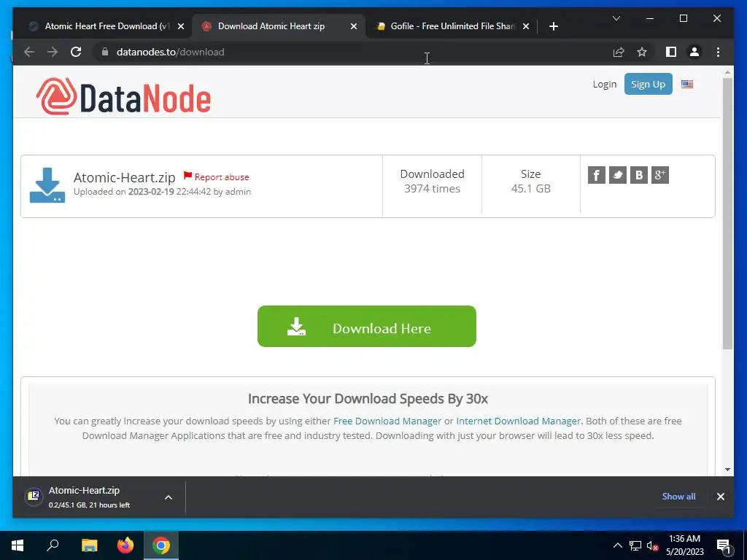This screenshot has height=560, width=747.
Task: Click the Facebook share icon
Action: [597, 175]
